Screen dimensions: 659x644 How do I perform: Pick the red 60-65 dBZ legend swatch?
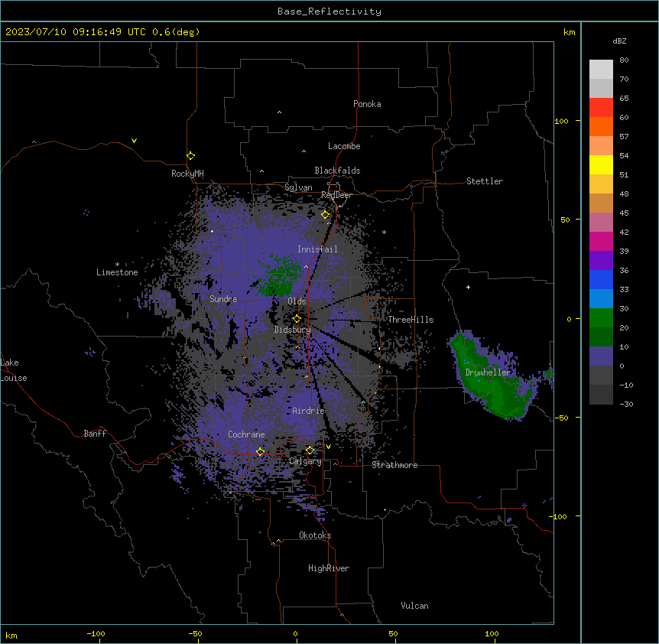[601, 107]
